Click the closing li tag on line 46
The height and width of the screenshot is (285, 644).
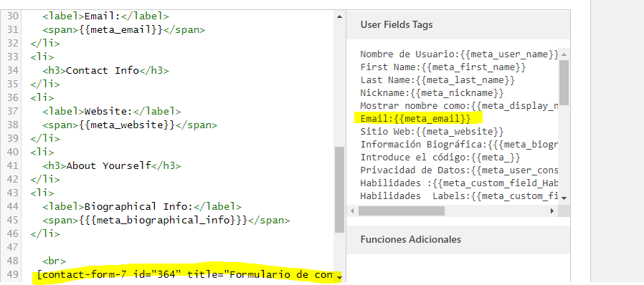(45, 233)
